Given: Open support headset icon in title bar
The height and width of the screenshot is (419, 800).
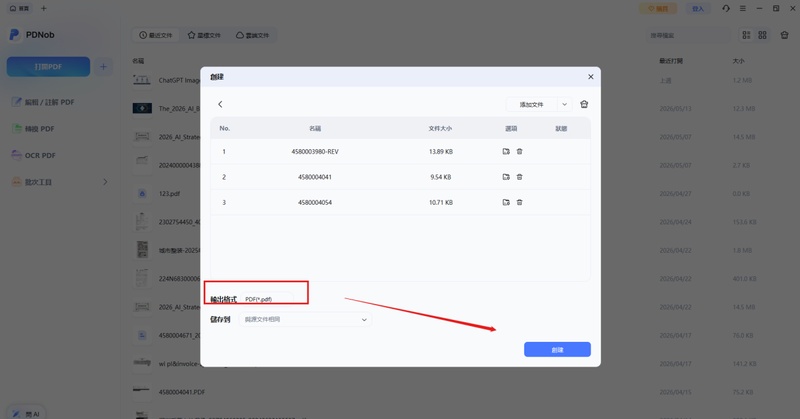Looking at the screenshot, I should pyautogui.click(x=726, y=8).
